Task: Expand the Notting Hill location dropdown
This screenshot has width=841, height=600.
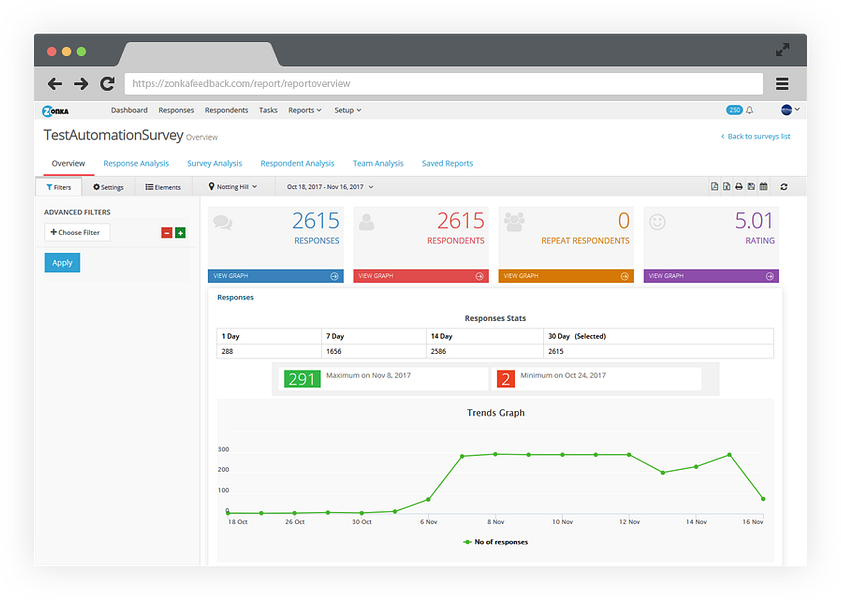Action: tap(233, 187)
